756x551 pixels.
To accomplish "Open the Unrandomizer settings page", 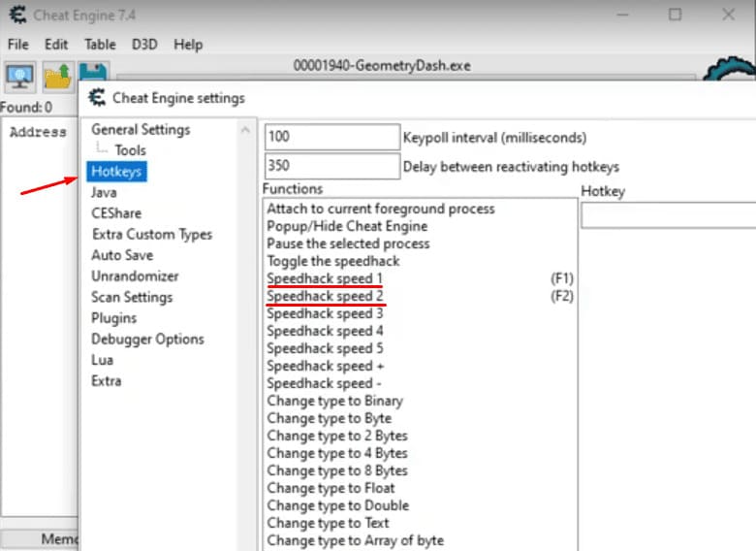I will 135,275.
